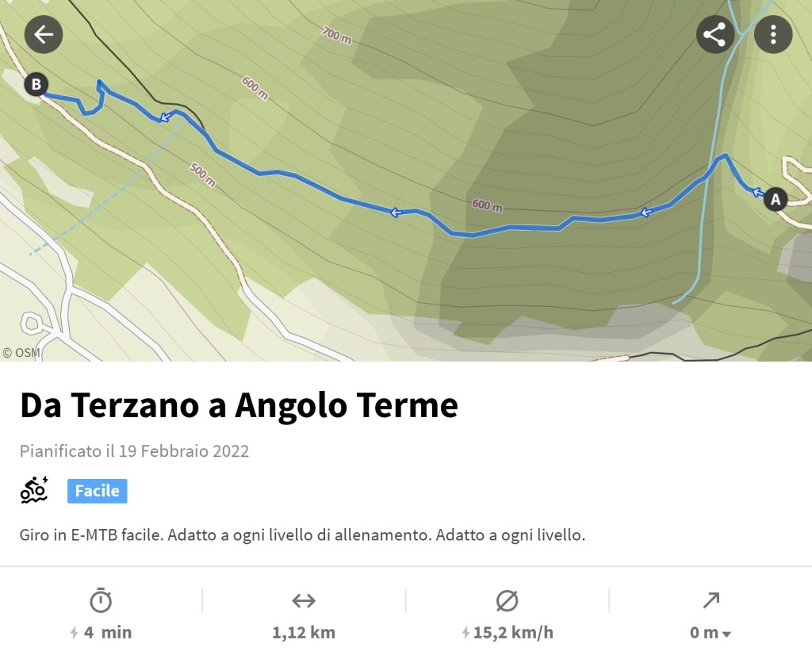This screenshot has width=812, height=663.
Task: Tap the E-MTB sport type icon
Action: [x=34, y=491]
